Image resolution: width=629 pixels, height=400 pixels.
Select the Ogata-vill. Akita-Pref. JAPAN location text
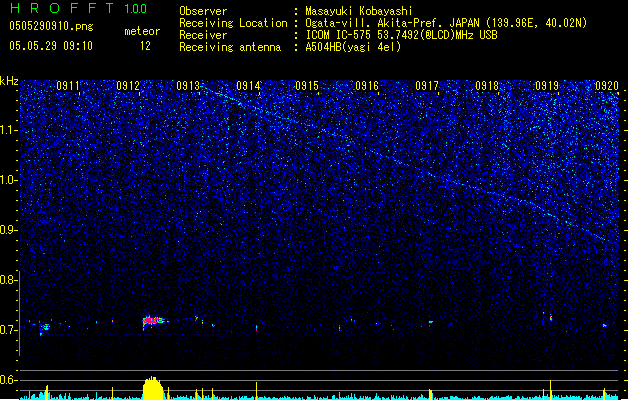point(446,23)
